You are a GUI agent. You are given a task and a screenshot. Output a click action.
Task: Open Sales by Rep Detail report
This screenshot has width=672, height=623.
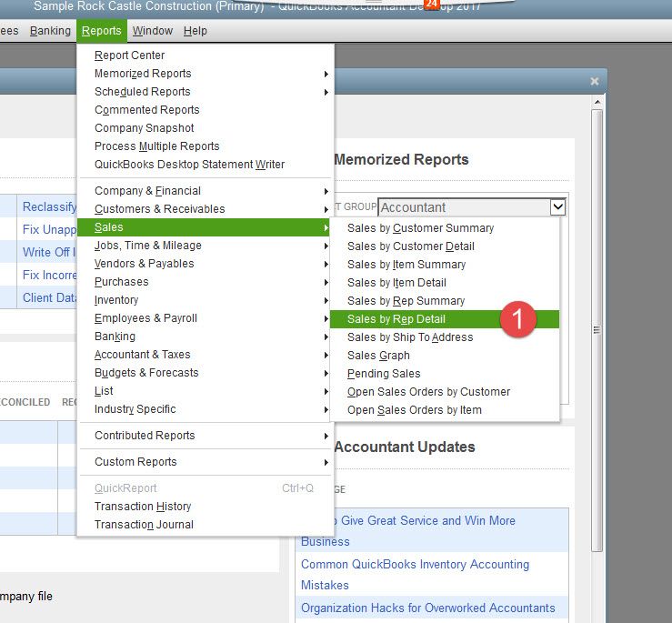(445, 319)
